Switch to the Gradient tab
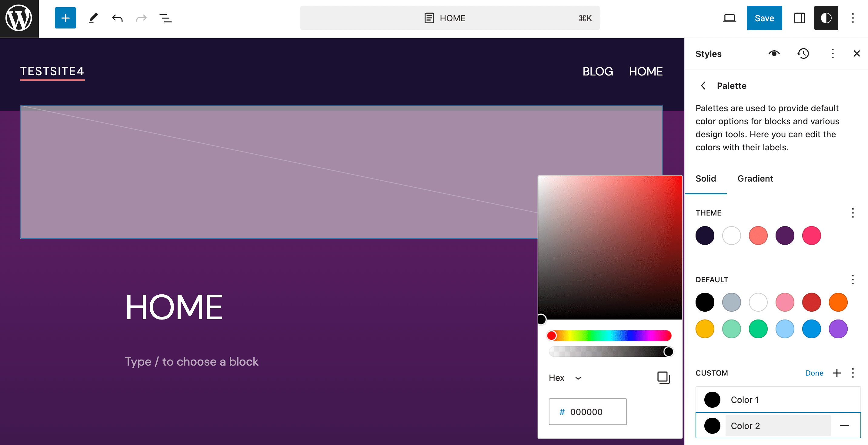Screen dimensions: 868x445 click(755, 178)
